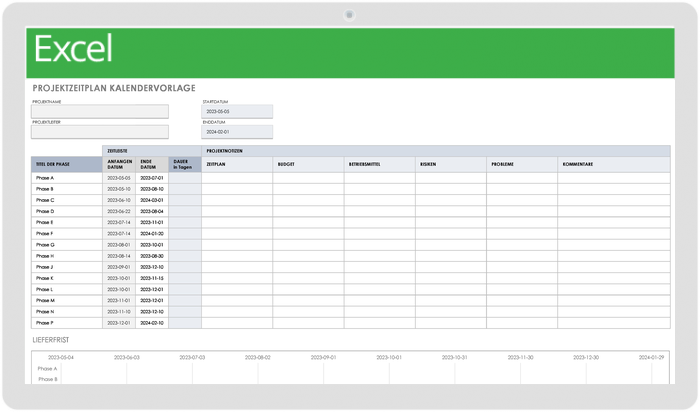This screenshot has height=412, width=700.
Task: Click the 'Projektzeitplan Kalendervorlage' title
Action: click(114, 88)
